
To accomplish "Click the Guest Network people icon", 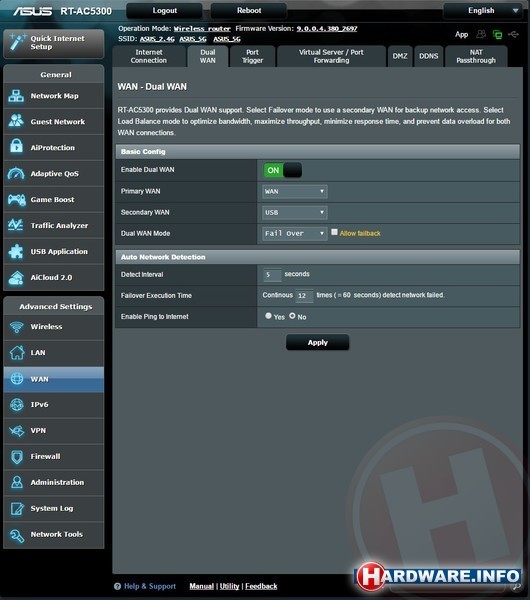I will click(x=16, y=121).
